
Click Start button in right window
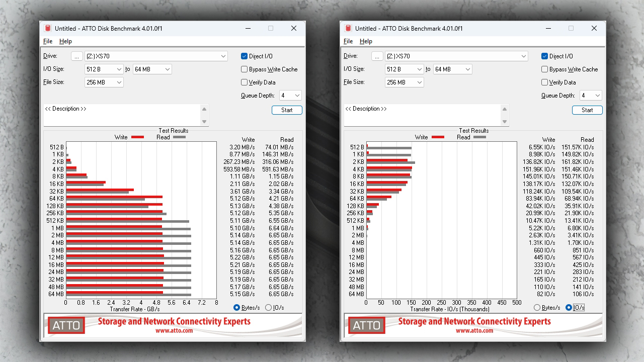(x=587, y=110)
